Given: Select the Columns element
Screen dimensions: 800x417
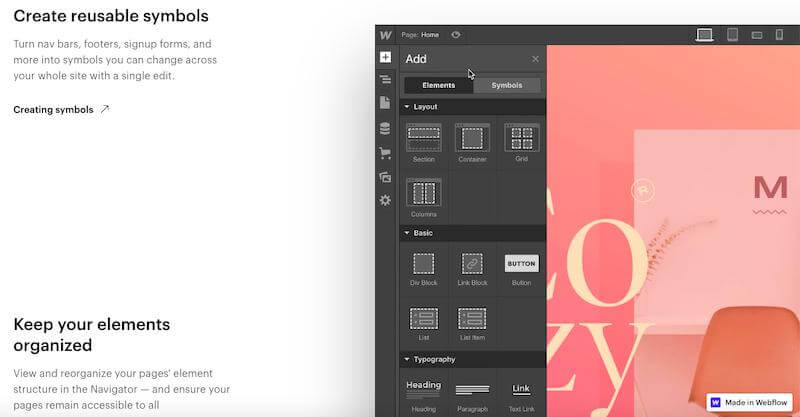Looking at the screenshot, I should tap(424, 198).
